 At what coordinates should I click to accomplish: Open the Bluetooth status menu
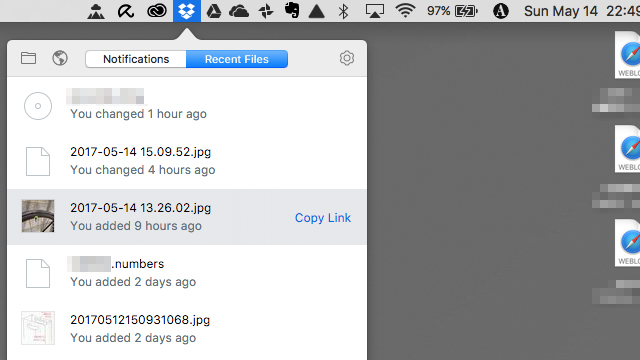tap(343, 11)
